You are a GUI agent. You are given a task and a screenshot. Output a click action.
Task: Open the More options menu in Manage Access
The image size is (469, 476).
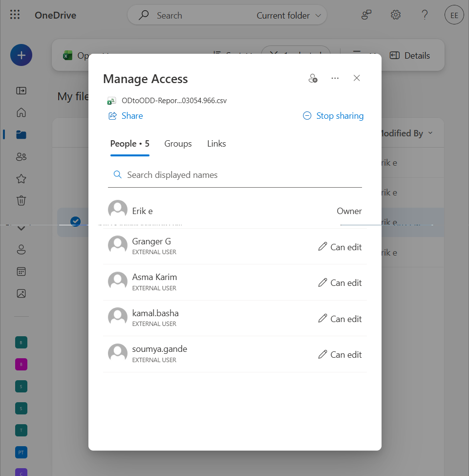pyautogui.click(x=335, y=78)
